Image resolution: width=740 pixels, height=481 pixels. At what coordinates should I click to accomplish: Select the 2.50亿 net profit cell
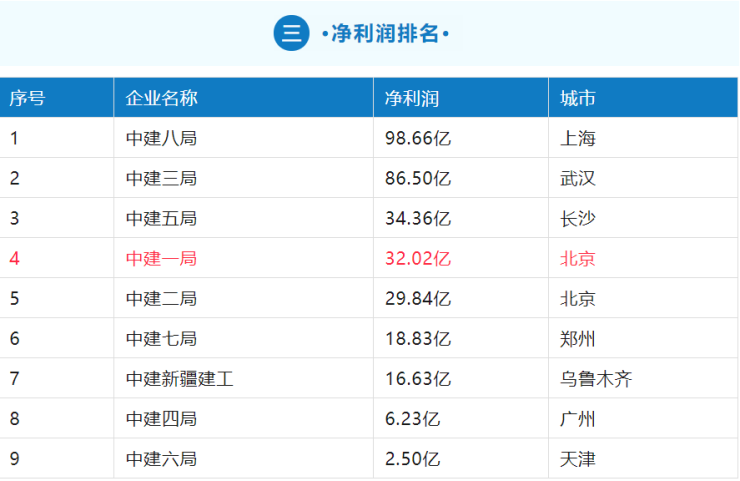tap(413, 459)
